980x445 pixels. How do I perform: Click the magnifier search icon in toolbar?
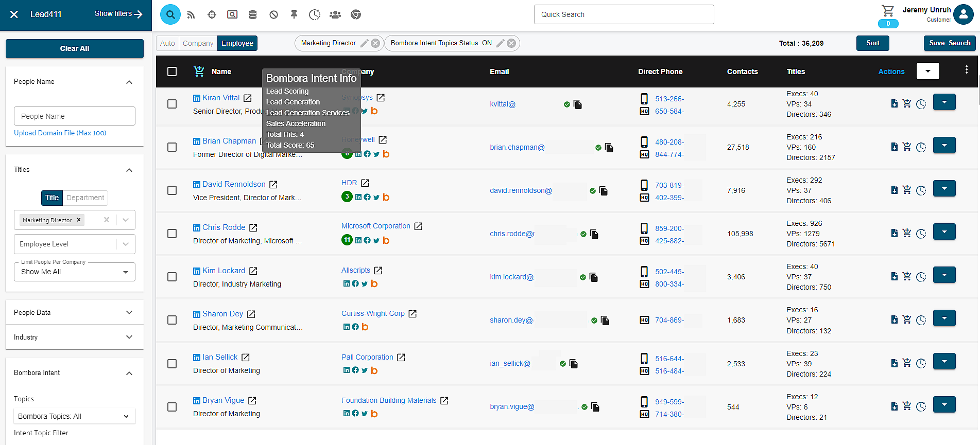point(170,14)
